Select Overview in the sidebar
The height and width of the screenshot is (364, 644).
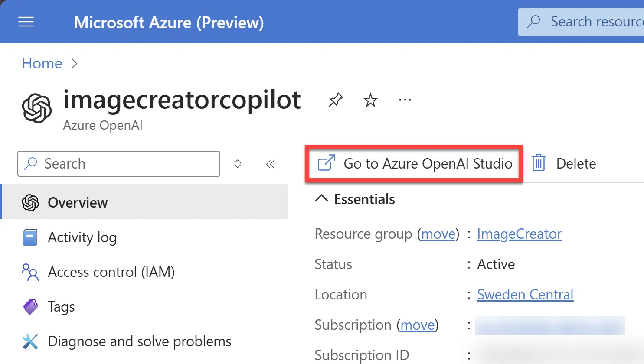click(145, 202)
